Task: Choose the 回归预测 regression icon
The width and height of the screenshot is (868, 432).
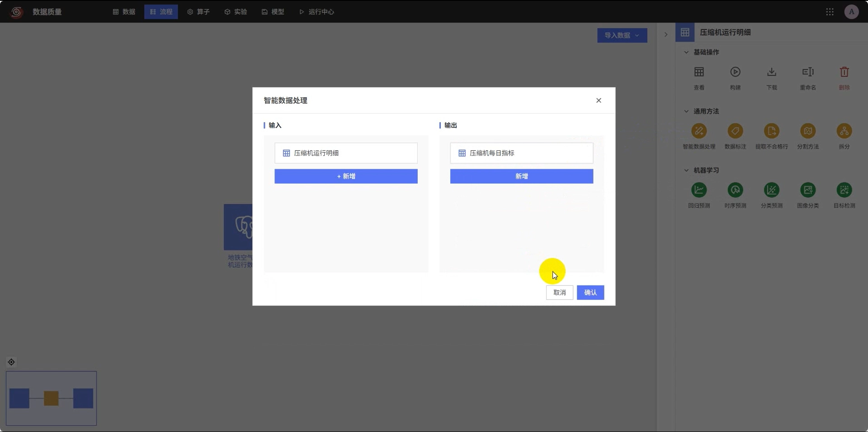Action: click(699, 190)
